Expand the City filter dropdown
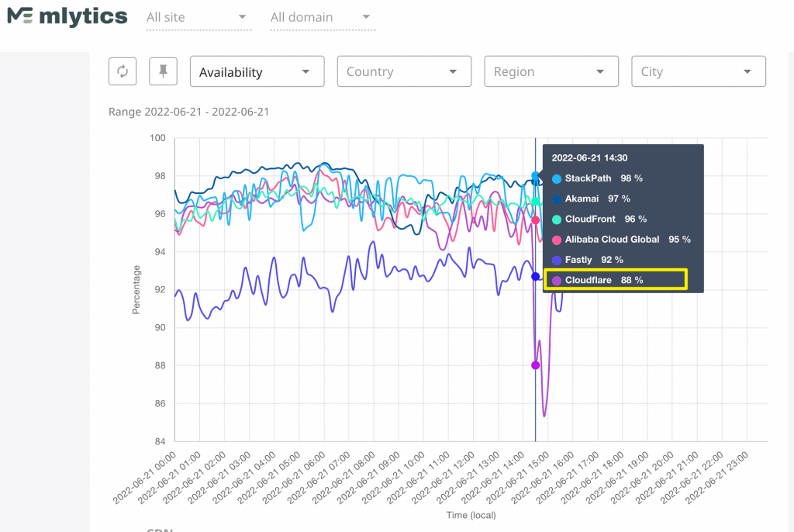Screen dimensions: 794x532 [699, 71]
